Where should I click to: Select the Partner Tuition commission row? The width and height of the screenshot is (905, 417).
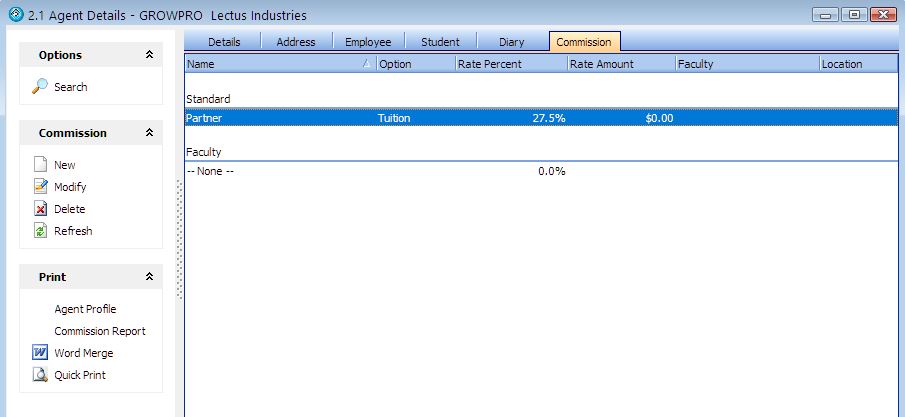pos(400,118)
